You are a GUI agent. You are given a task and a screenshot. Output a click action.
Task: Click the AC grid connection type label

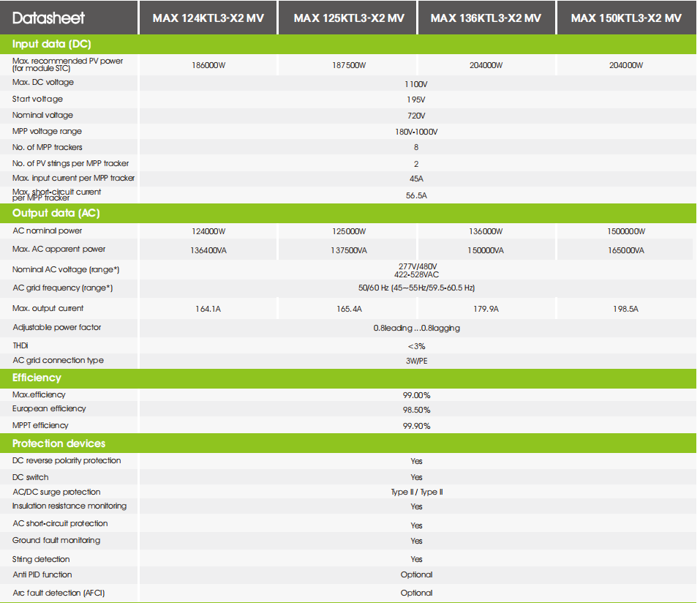(58, 361)
